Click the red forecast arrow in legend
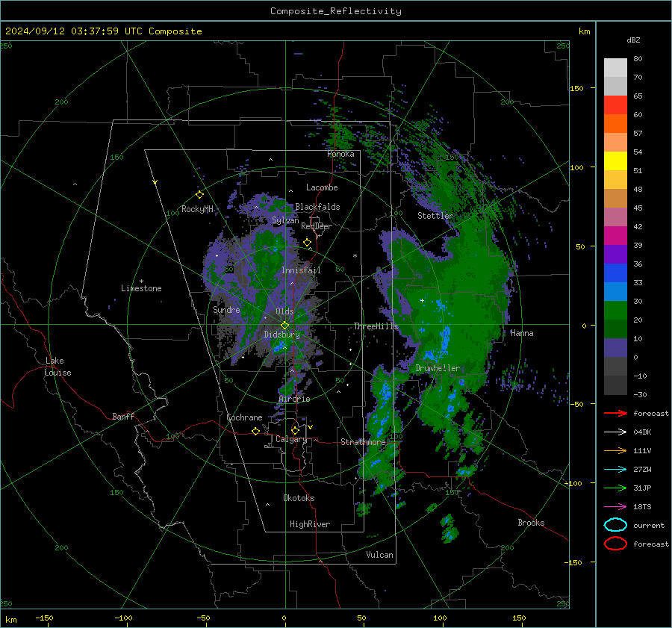The height and width of the screenshot is (628, 672). click(615, 413)
